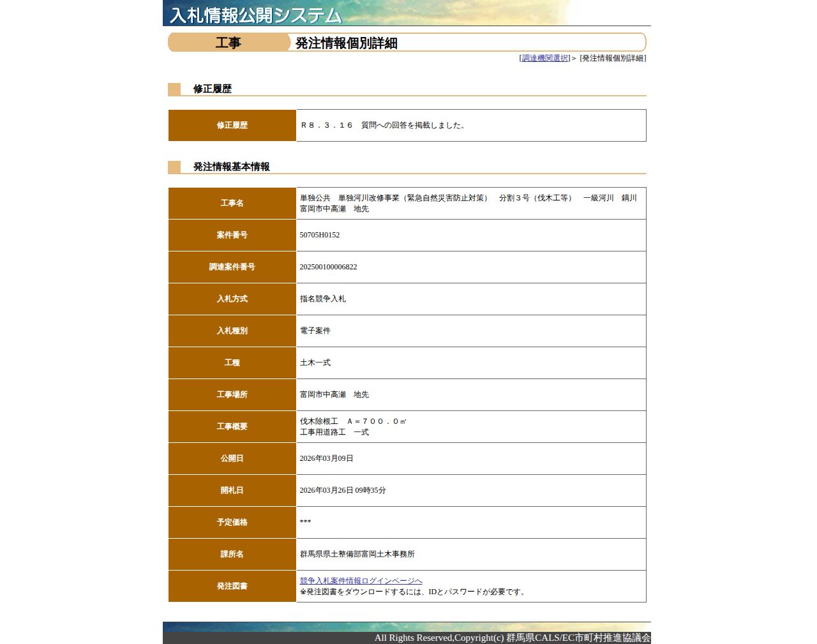
Task: Click the 工事 category label
Action: [229, 43]
